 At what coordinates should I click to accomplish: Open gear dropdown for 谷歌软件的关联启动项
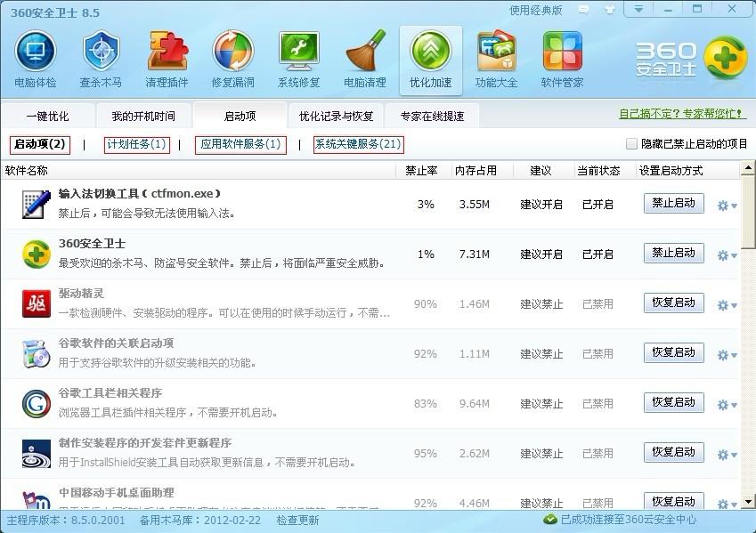(x=728, y=355)
